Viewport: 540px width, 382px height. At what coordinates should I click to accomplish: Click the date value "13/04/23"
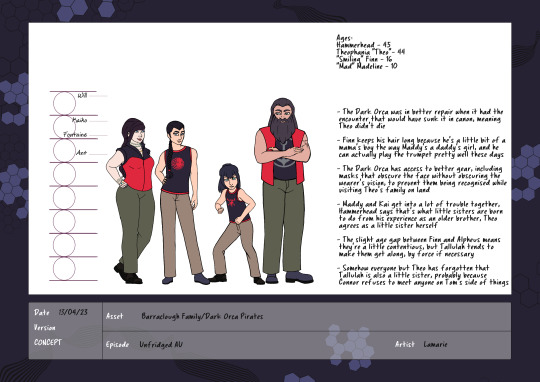click(73, 312)
